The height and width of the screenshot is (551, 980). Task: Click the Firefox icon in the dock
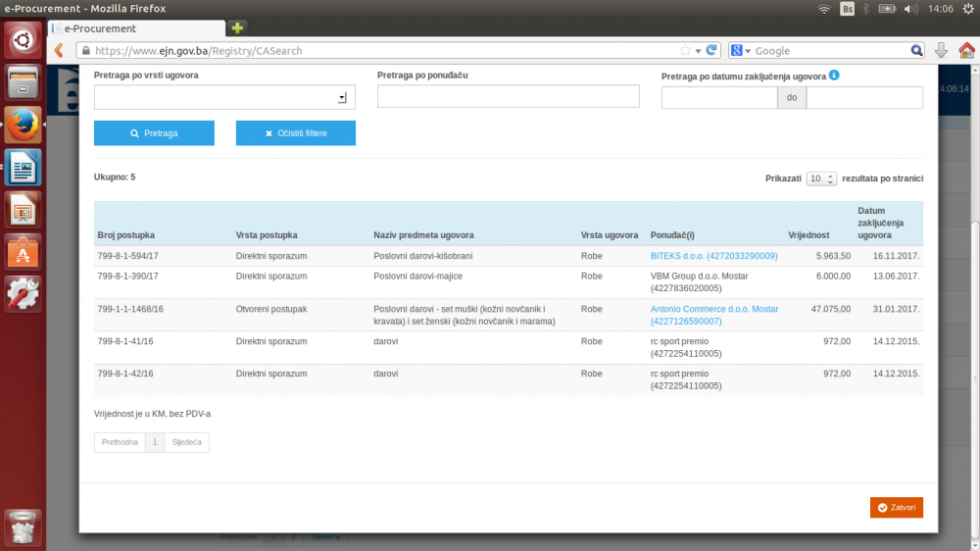[x=23, y=125]
